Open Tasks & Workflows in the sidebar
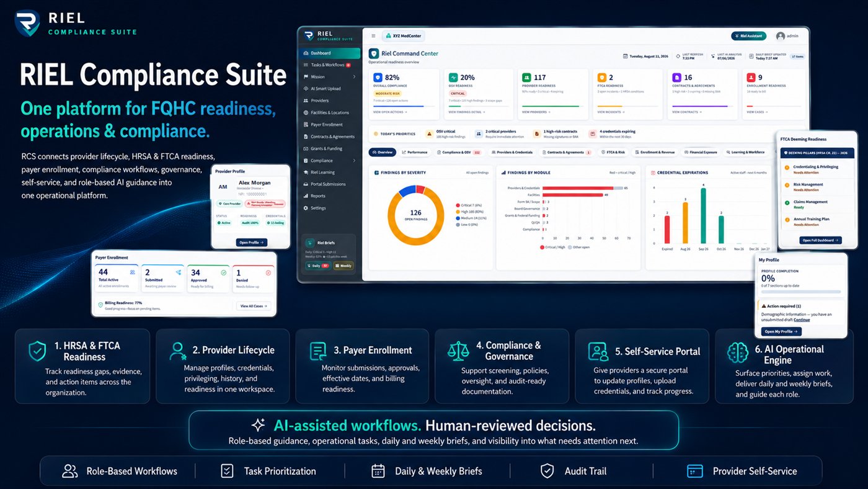Viewport: 868px width, 489px height. tap(329, 65)
